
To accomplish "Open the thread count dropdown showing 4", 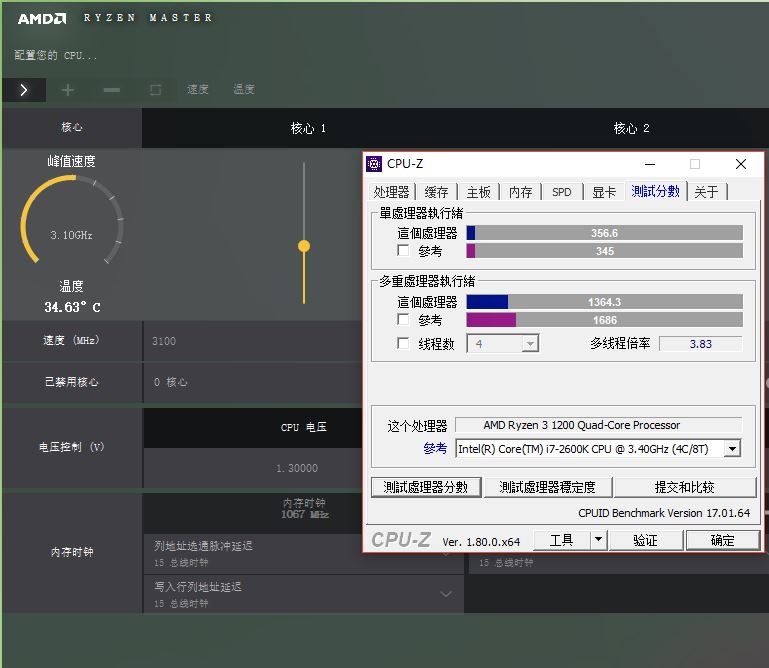I will [x=530, y=344].
